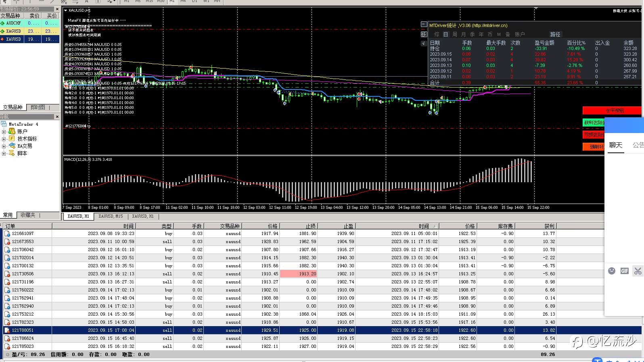This screenshot has height=362, width=644.
Task: Switch to the H4 timeframe
Action: 183,2
